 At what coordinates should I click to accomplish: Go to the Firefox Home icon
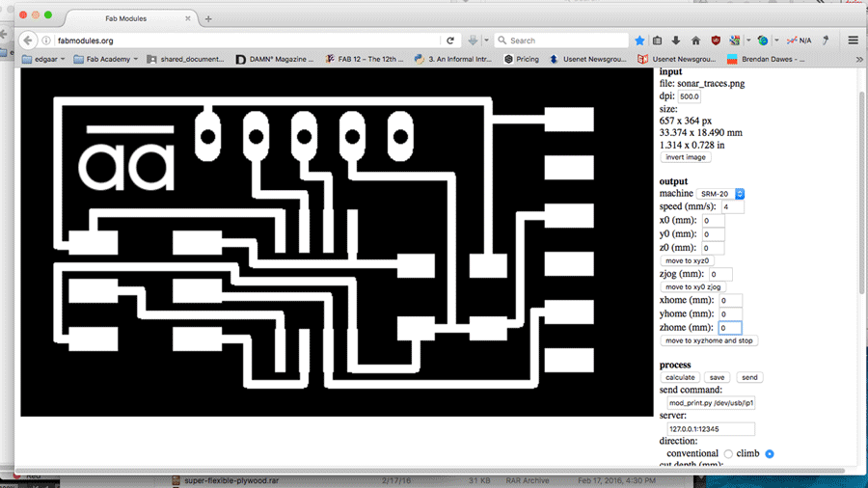695,41
